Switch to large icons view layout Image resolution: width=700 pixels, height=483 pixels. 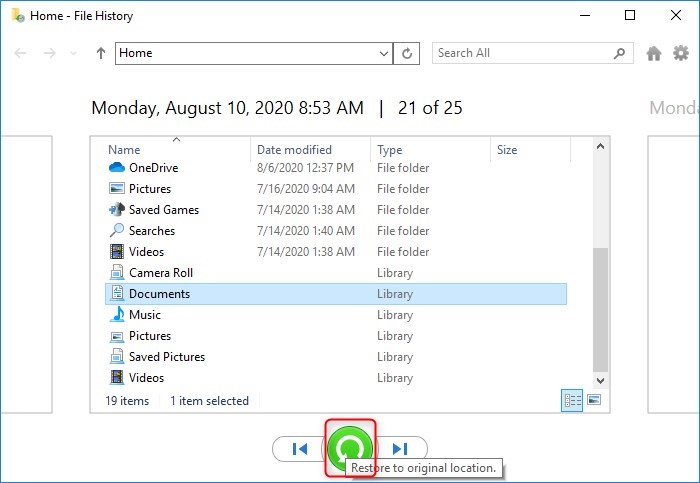click(x=594, y=400)
